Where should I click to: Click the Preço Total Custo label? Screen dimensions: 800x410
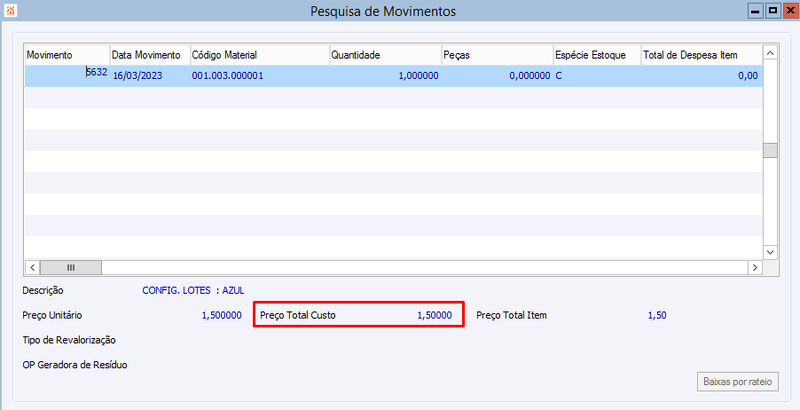pyautogui.click(x=298, y=315)
